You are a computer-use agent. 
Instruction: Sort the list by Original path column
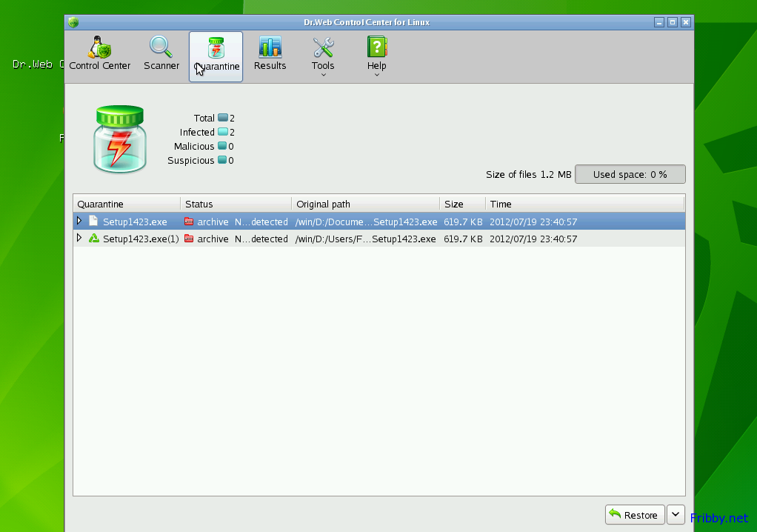365,205
